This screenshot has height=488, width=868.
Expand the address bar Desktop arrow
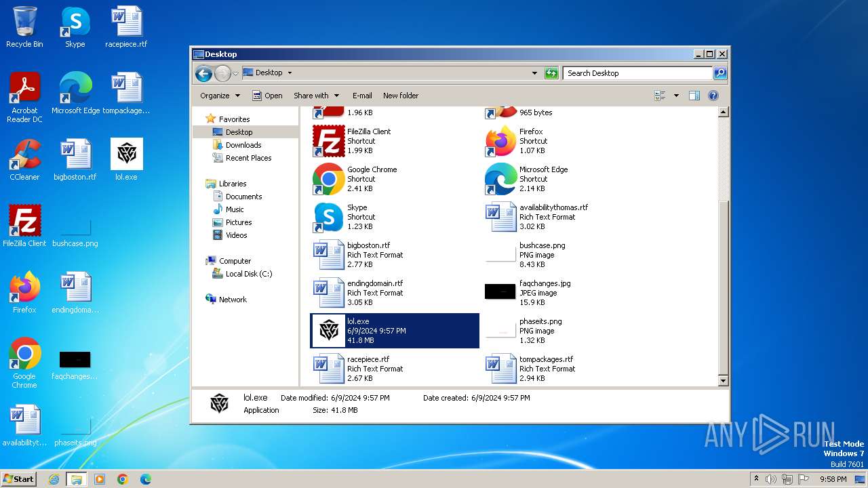(290, 73)
